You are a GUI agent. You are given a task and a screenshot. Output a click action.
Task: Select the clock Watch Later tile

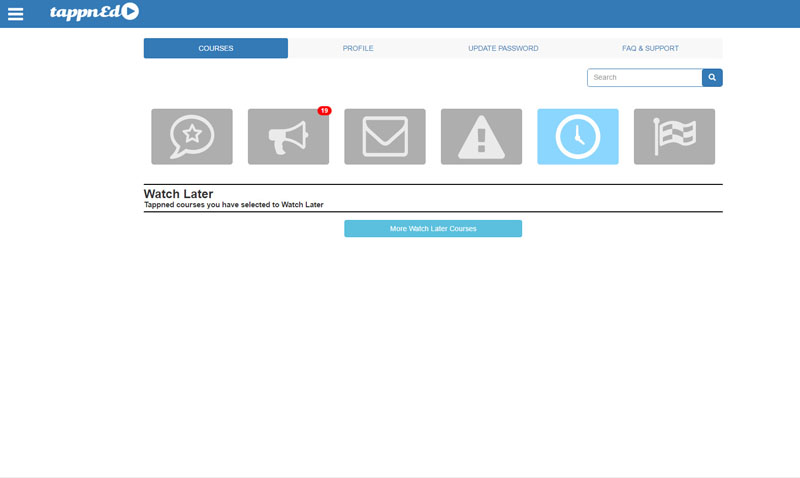(578, 136)
